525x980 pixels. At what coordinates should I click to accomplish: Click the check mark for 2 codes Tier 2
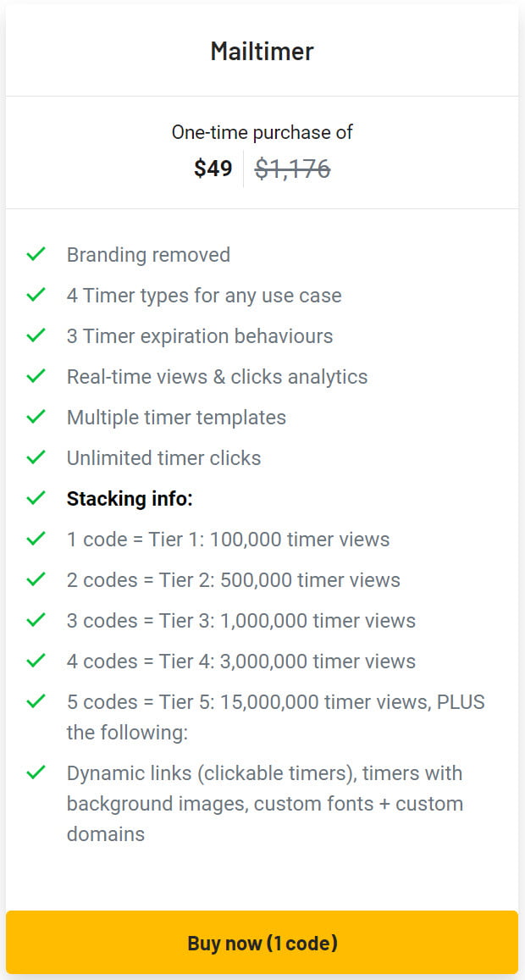tap(36, 579)
